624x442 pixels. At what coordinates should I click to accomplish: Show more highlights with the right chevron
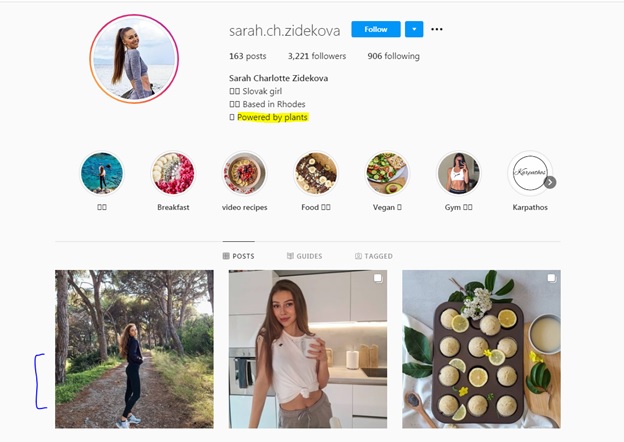[550, 183]
